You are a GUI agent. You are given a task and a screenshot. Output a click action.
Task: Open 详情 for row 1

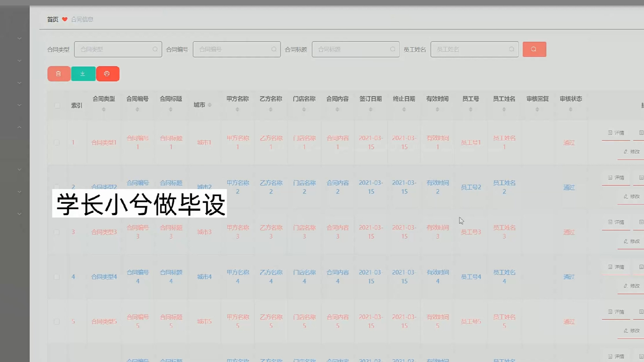tap(616, 133)
